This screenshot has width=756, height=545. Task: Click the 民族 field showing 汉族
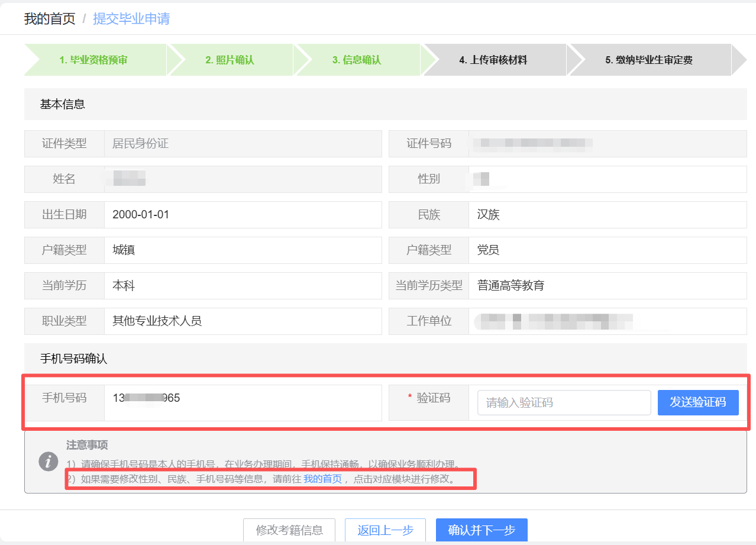(x=607, y=215)
